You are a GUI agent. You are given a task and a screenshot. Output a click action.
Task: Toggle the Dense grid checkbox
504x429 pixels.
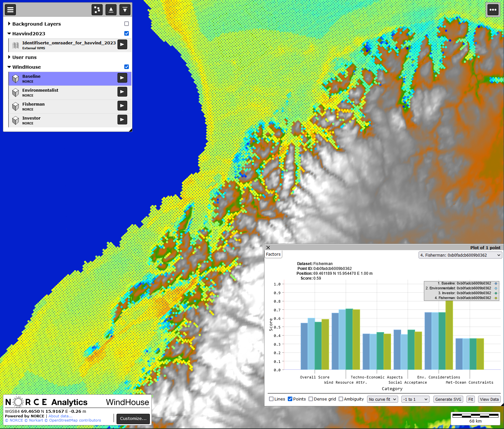click(311, 399)
